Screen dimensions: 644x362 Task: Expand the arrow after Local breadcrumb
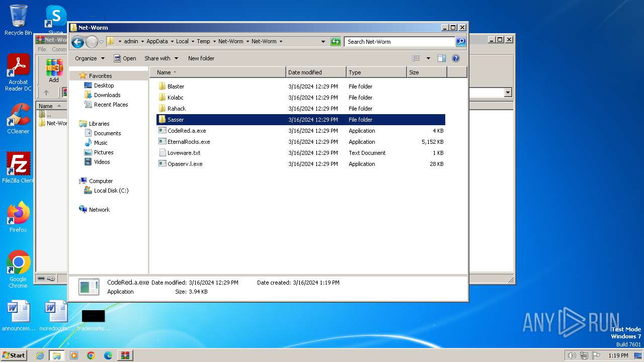[192, 42]
